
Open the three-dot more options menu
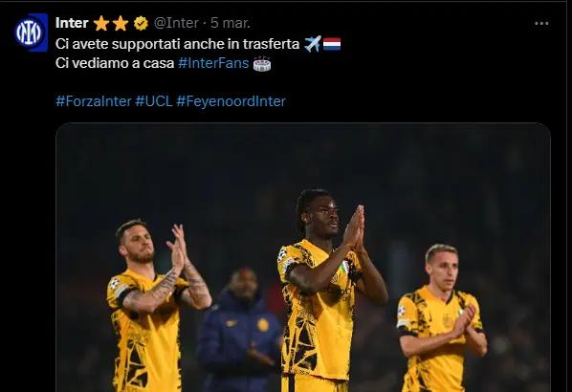(541, 24)
